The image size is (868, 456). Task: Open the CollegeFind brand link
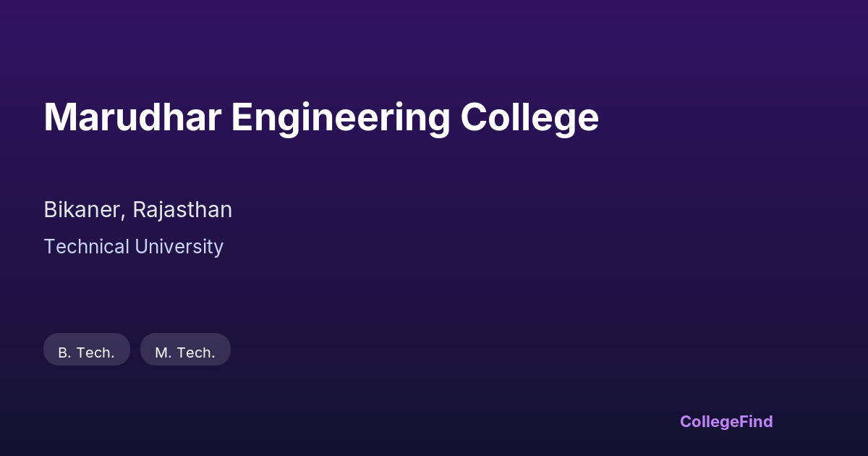726,421
